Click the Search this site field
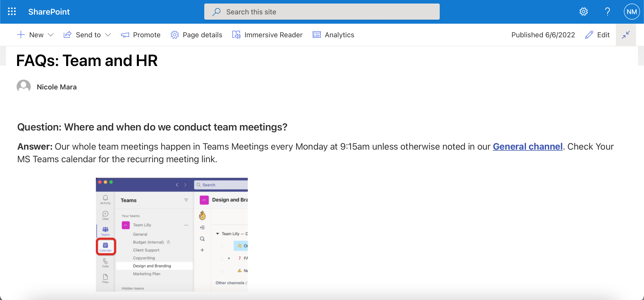Viewport: 644px width, 300px height. [x=302, y=12]
